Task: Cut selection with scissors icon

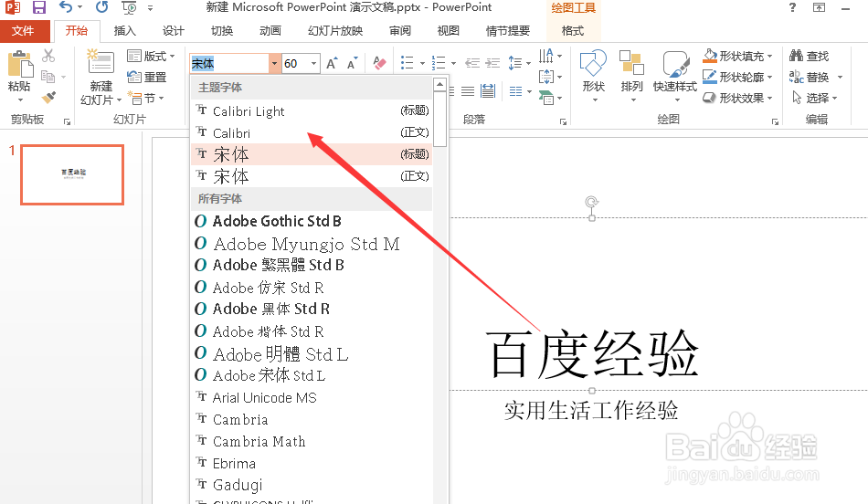Action: (x=48, y=56)
